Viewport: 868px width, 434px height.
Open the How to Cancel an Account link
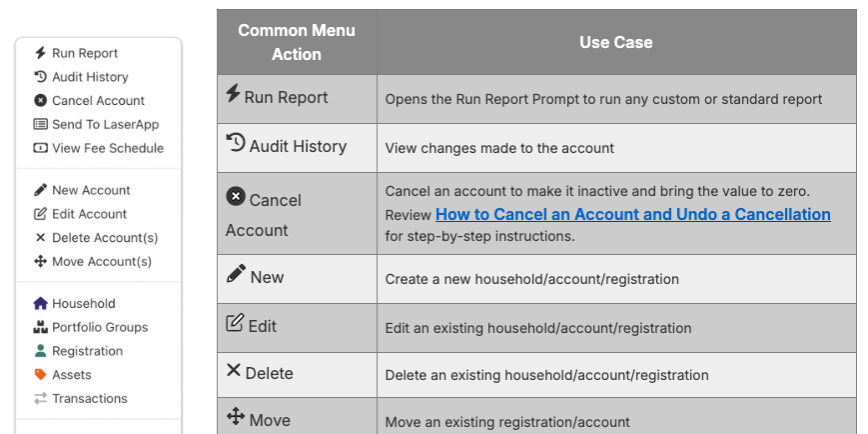(632, 215)
